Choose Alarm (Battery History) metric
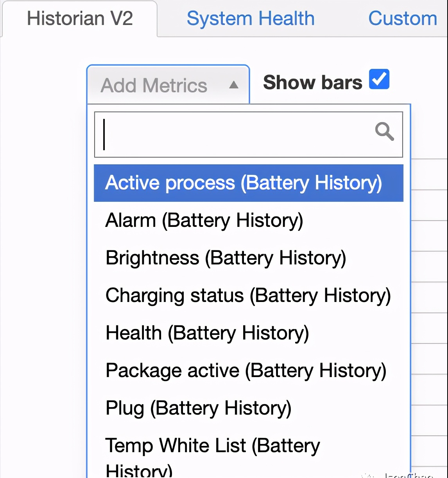Screen dimensions: 448x478 [x=204, y=220]
